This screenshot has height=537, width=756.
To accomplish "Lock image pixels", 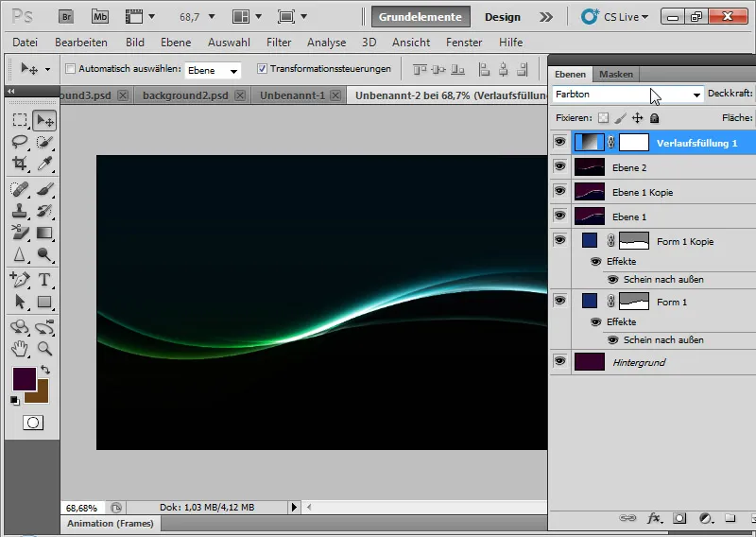I will (621, 118).
